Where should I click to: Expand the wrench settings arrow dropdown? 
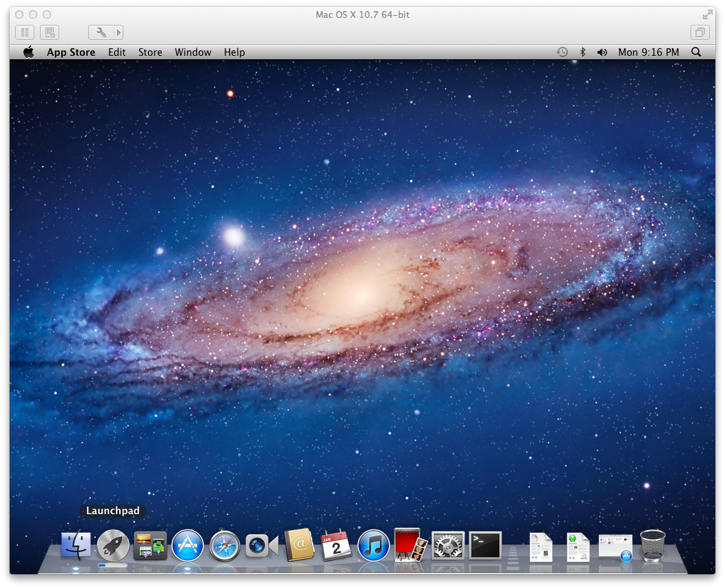coord(119,32)
